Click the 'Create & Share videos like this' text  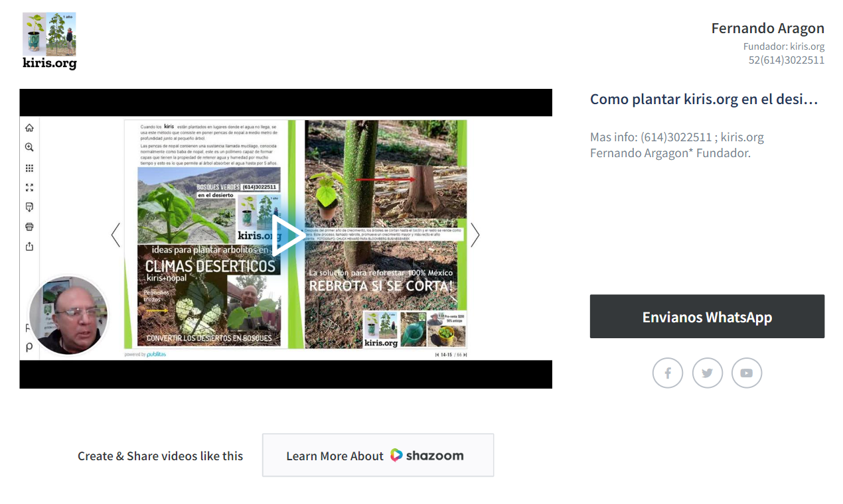(x=160, y=456)
